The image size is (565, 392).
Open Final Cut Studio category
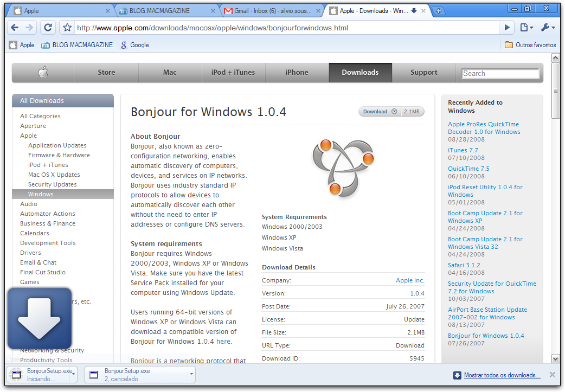coord(43,272)
